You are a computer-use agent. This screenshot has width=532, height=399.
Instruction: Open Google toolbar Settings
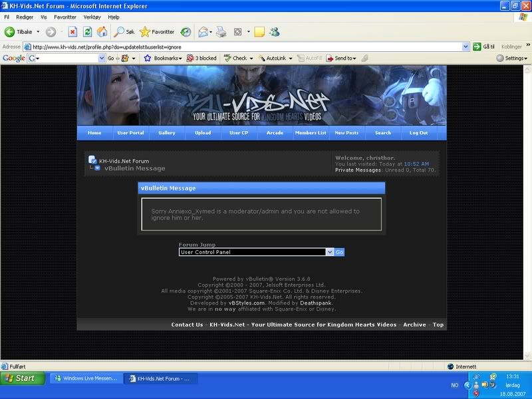pos(512,59)
